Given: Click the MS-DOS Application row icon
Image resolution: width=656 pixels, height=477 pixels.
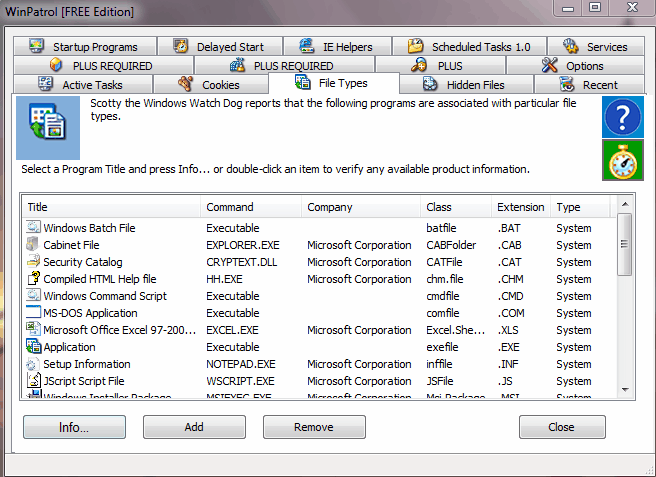Looking at the screenshot, I should click(33, 313).
